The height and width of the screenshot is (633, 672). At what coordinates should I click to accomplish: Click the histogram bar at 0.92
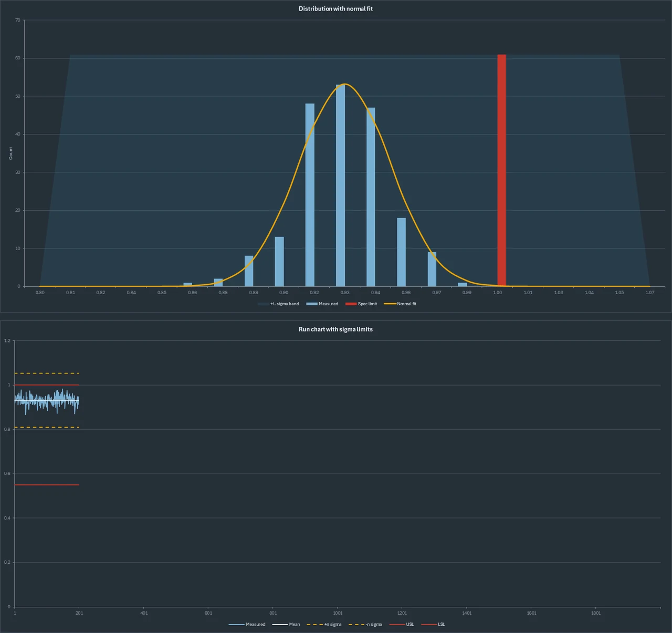[310, 195]
